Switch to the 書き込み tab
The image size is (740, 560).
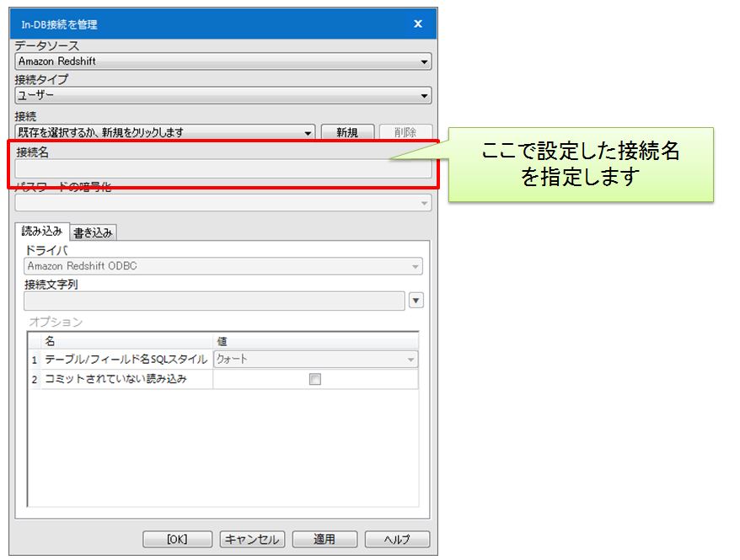[x=94, y=232]
